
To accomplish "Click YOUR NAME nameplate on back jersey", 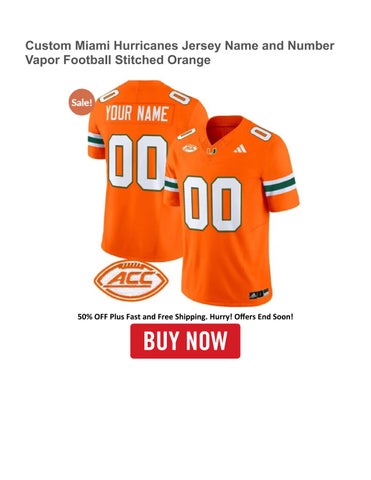I will coord(137,114).
